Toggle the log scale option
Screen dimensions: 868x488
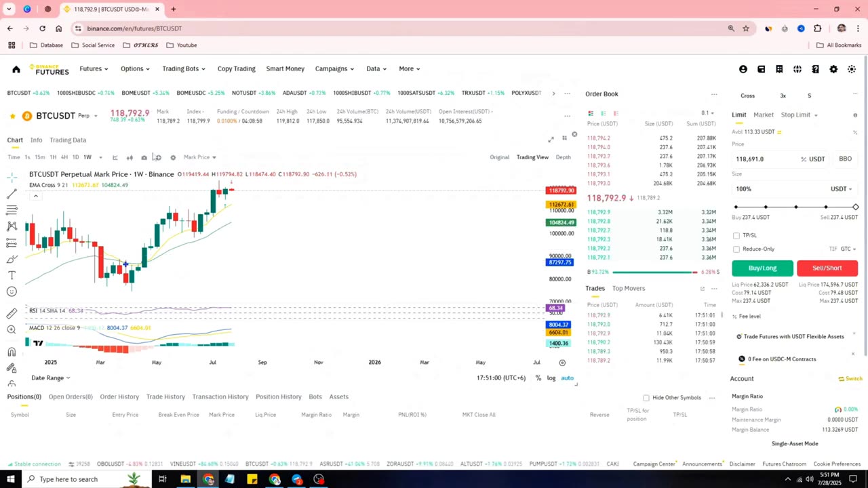(x=551, y=378)
